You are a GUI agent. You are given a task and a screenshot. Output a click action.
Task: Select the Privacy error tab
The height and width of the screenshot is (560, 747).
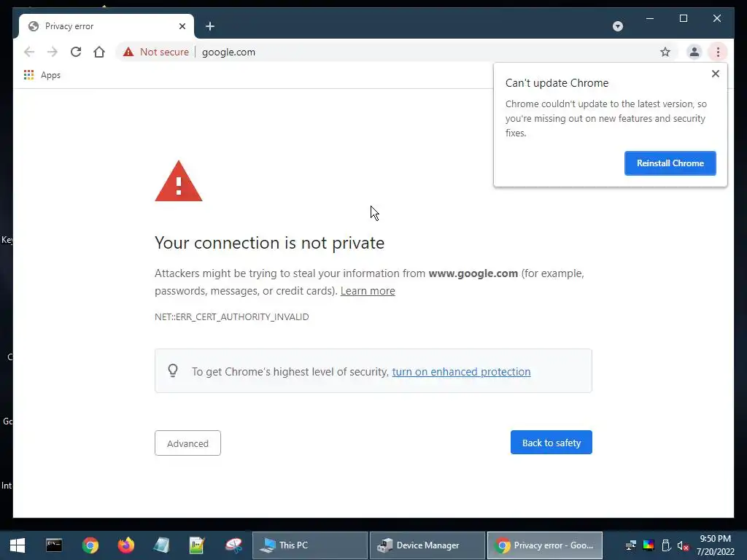pyautogui.click(x=107, y=26)
